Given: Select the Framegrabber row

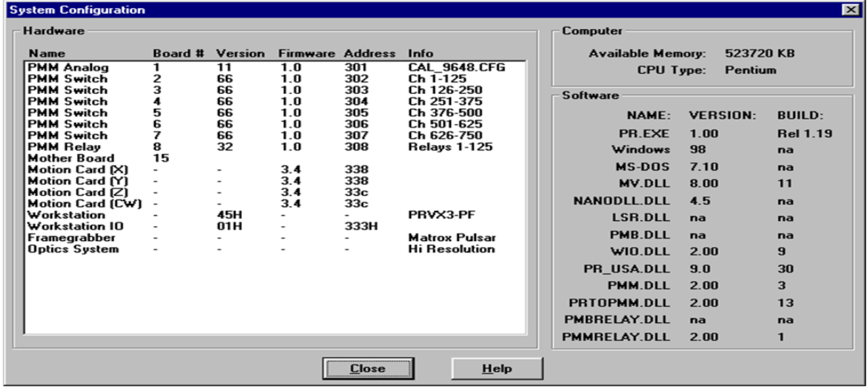Looking at the screenshot, I should [276, 238].
